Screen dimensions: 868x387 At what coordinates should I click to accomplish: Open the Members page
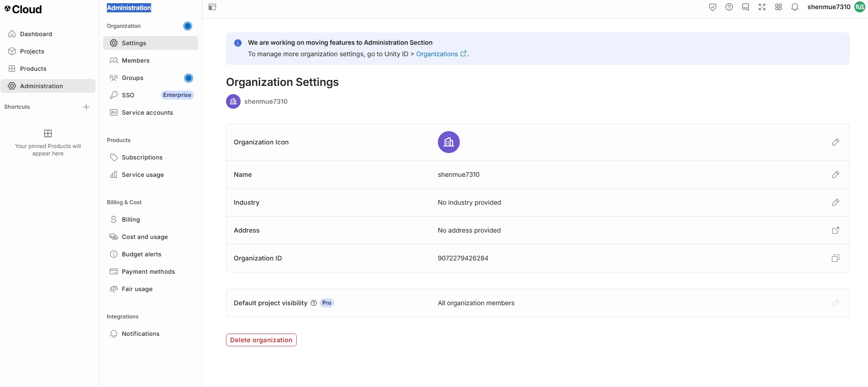151,60
